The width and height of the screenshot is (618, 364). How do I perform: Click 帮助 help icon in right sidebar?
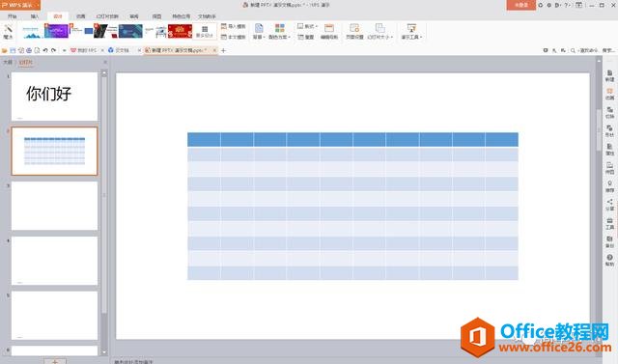point(609,261)
